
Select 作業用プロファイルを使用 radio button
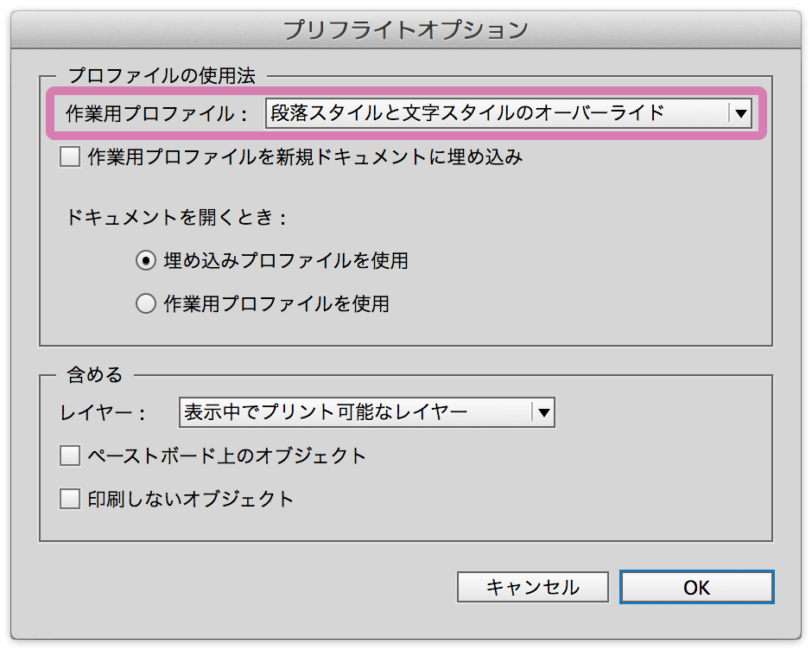point(145,303)
